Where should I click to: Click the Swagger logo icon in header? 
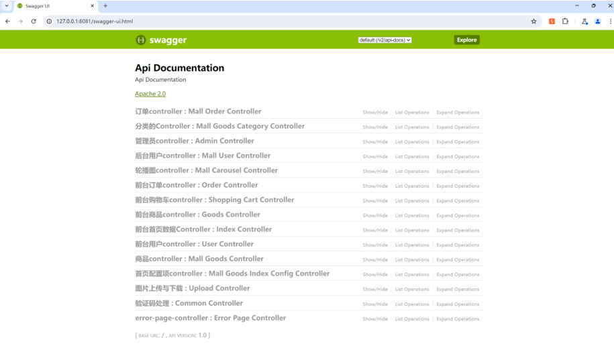click(140, 40)
